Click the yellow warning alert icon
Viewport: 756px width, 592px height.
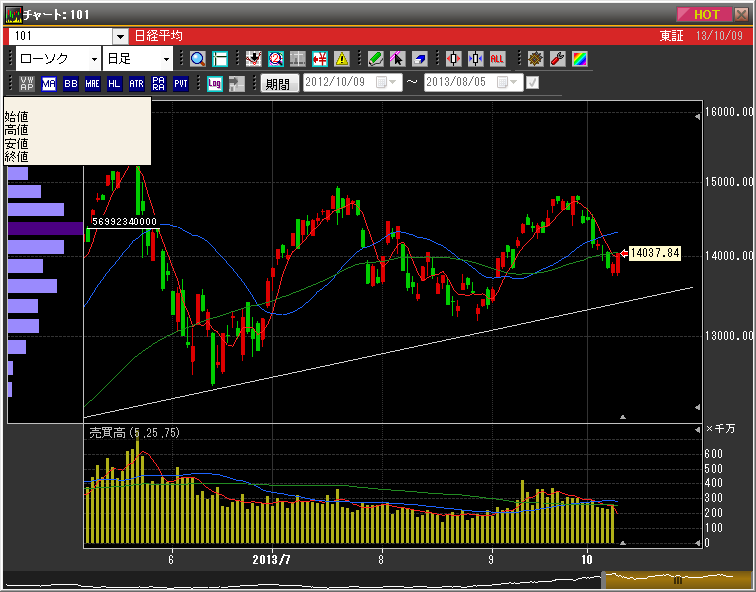coord(342,59)
